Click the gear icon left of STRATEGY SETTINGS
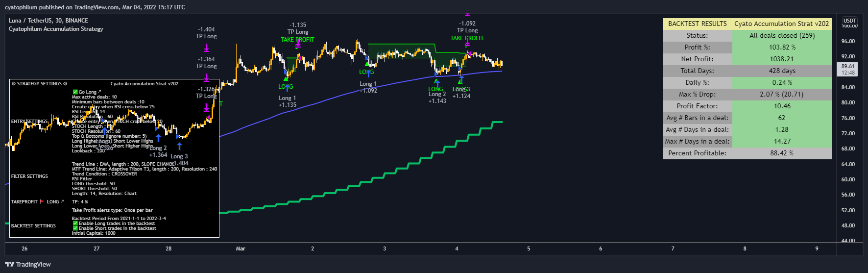This screenshot has width=868, height=273. tap(14, 84)
